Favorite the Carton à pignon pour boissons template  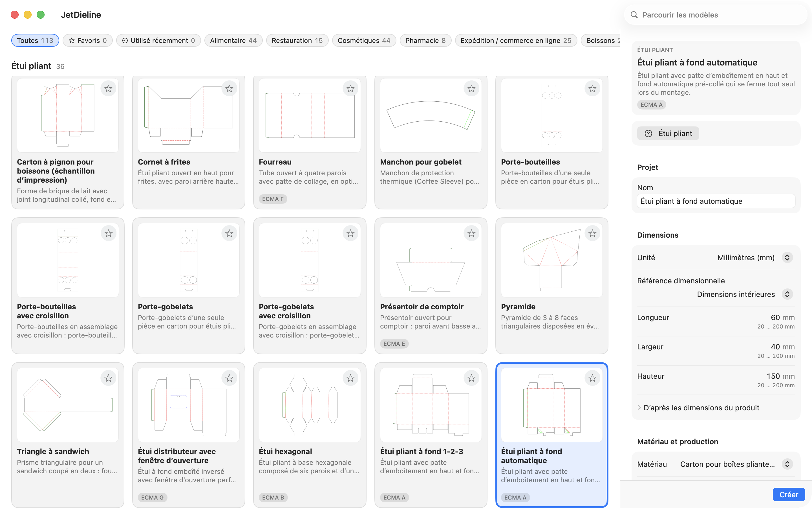(108, 89)
